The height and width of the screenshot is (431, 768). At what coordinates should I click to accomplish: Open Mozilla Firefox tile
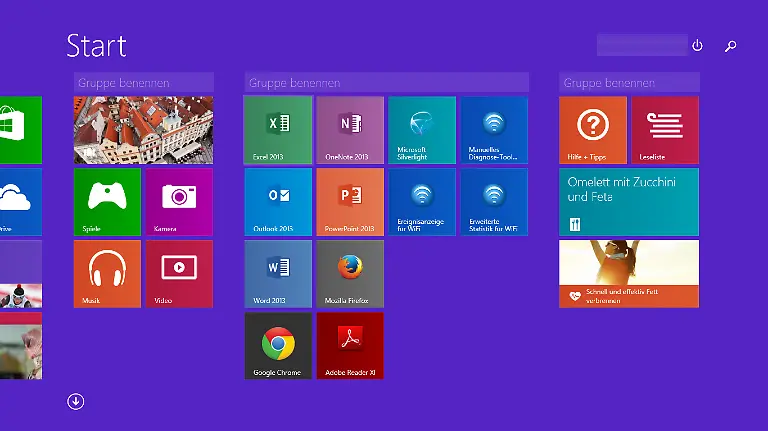[x=350, y=274]
